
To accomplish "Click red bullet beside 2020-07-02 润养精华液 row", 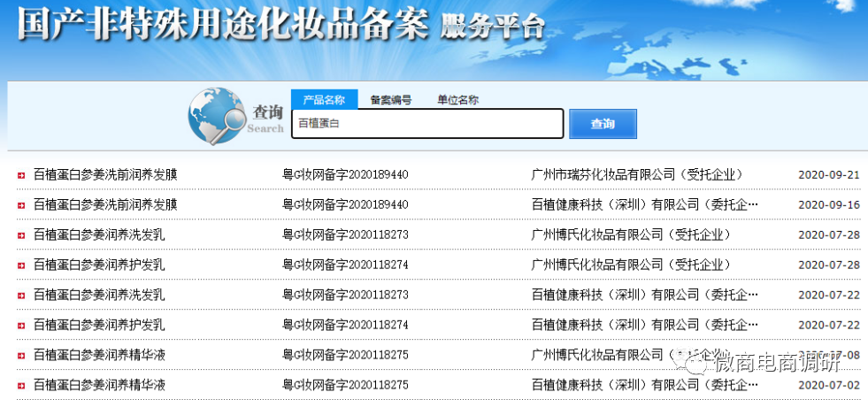I will [x=20, y=386].
